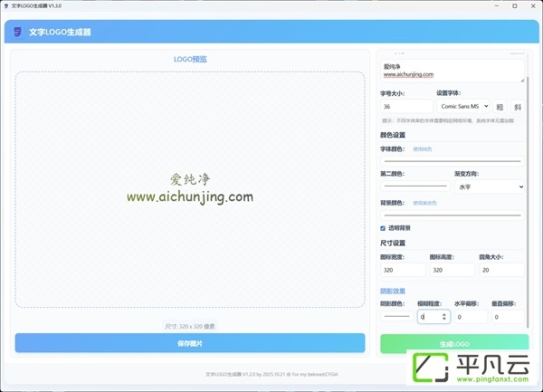Click the 使用纯色 link beside 字体颜色

click(x=422, y=149)
